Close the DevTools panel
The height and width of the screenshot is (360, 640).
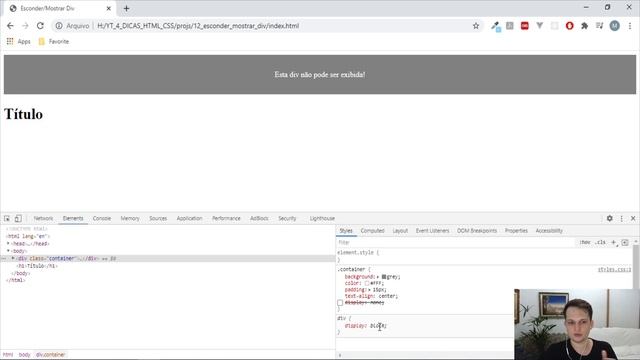coord(633,218)
